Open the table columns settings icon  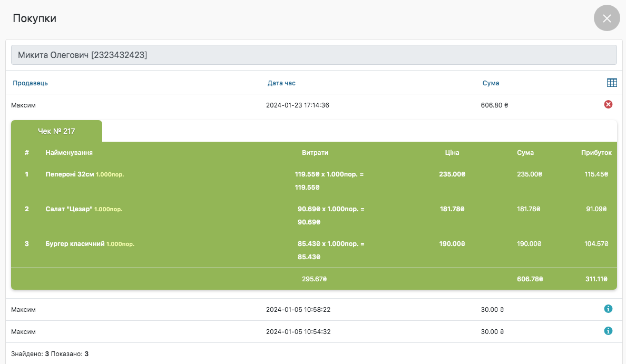coord(611,83)
